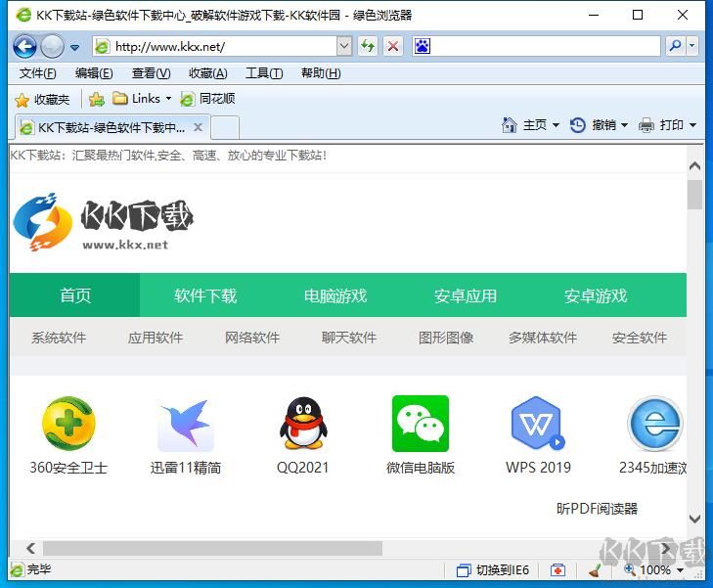
Task: Click the add-to-favorites star icon
Action: point(97,99)
